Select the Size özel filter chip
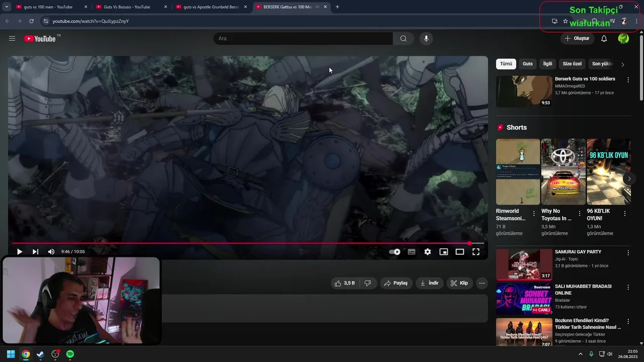The width and height of the screenshot is (644, 362). (572, 64)
